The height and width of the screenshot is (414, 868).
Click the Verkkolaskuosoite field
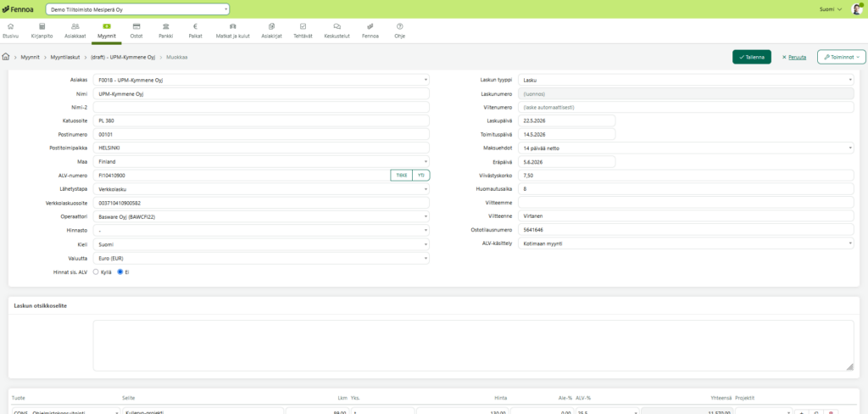click(x=261, y=203)
